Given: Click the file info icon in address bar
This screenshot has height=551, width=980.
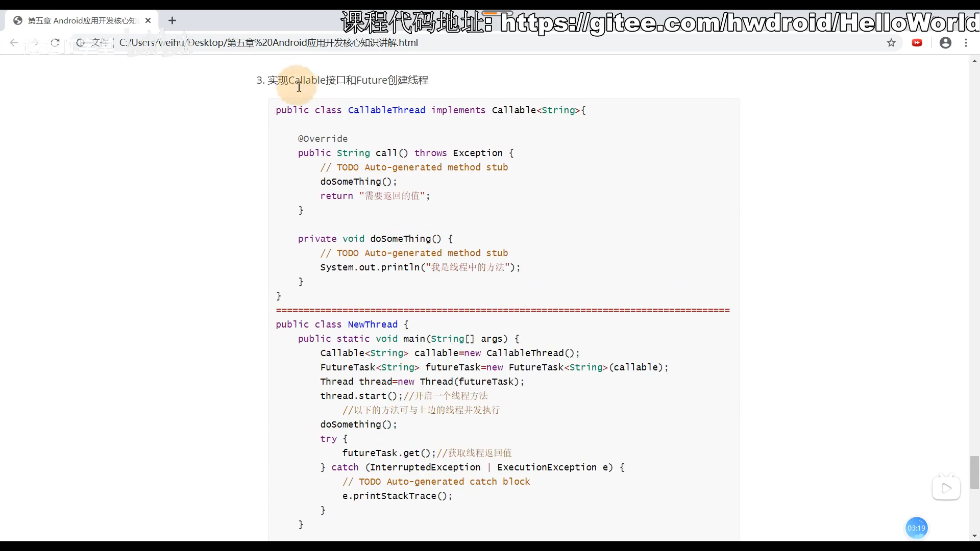Looking at the screenshot, I should click(80, 43).
